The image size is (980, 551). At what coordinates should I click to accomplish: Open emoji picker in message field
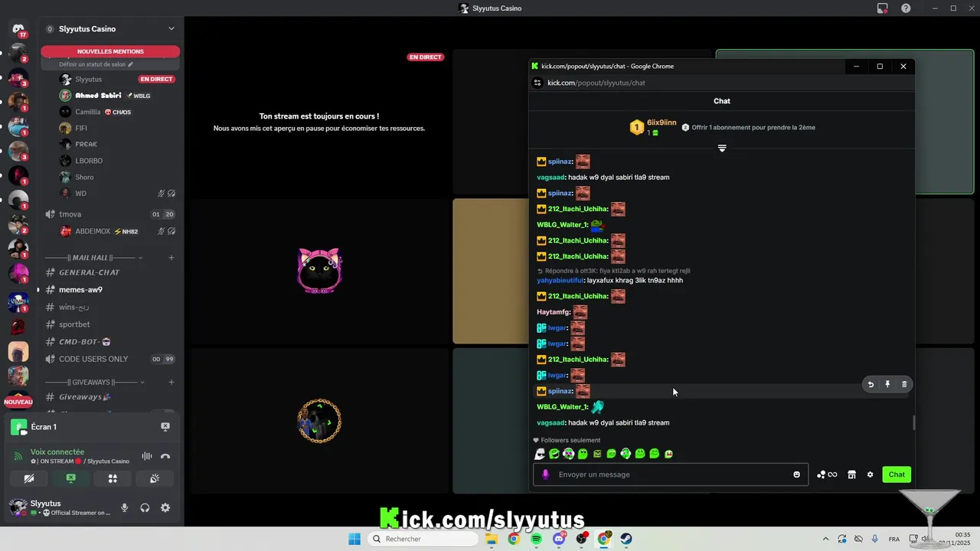(797, 474)
